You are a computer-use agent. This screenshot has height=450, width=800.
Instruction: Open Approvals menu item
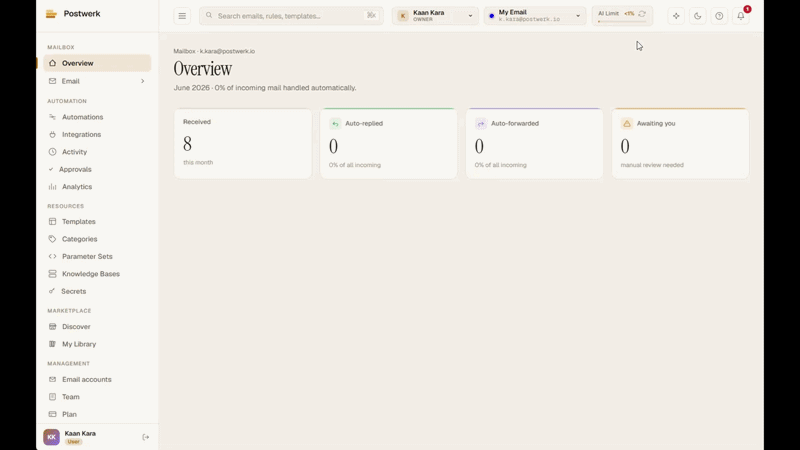(x=97, y=169)
